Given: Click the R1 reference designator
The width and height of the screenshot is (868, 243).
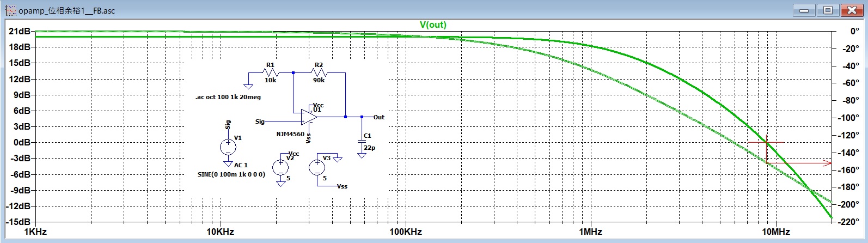Looking at the screenshot, I should click(x=270, y=65).
